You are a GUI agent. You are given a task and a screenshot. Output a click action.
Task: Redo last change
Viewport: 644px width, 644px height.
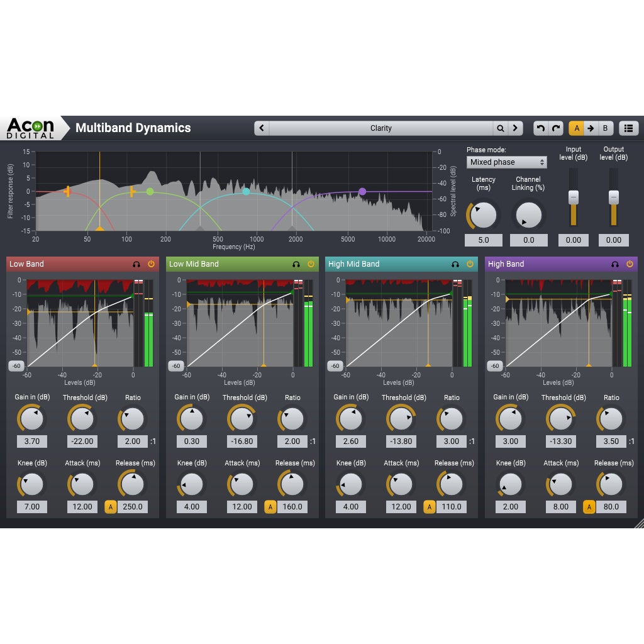click(556, 128)
